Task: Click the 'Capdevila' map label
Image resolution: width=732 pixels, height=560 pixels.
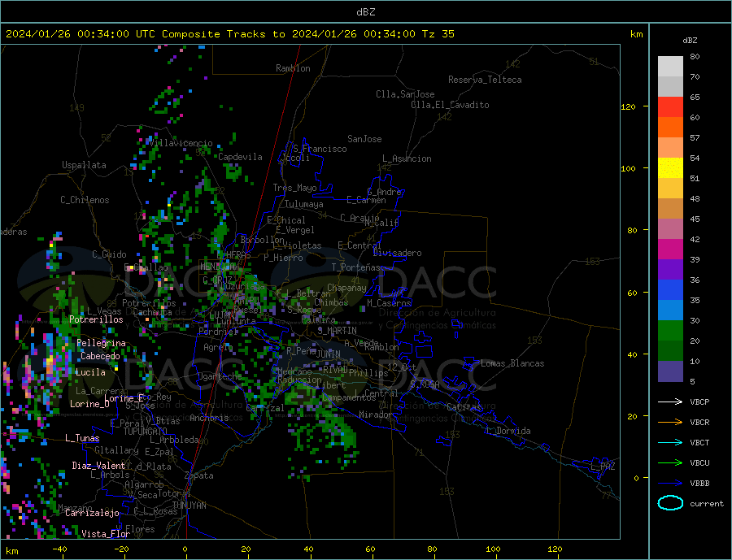Action: pyautogui.click(x=240, y=157)
